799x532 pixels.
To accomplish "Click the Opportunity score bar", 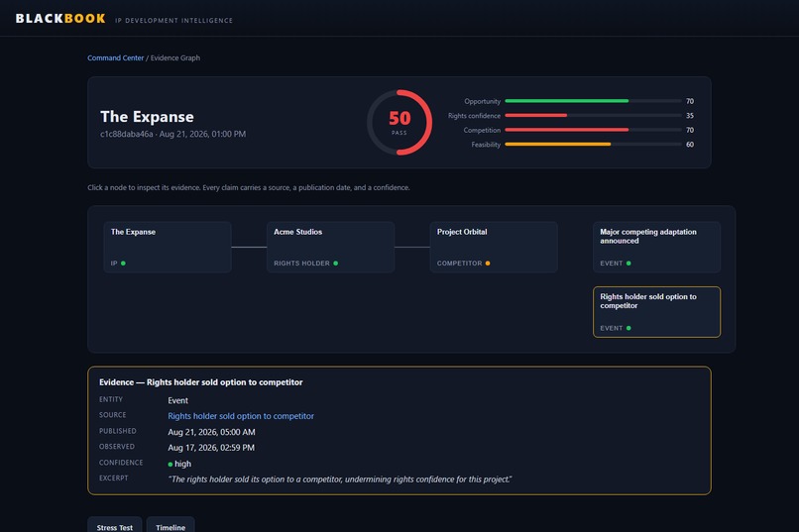I will point(593,101).
